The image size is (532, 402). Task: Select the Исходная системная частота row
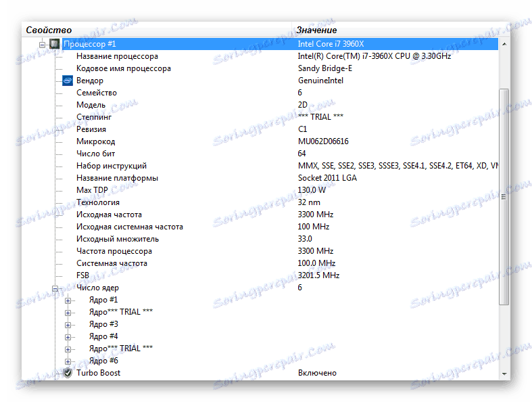280,227
